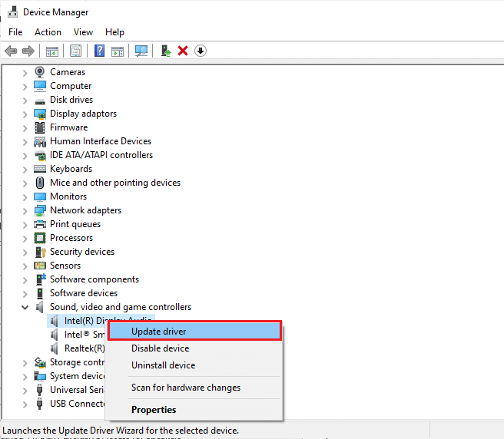
Task: Select the Computer tree label
Action: point(71,86)
